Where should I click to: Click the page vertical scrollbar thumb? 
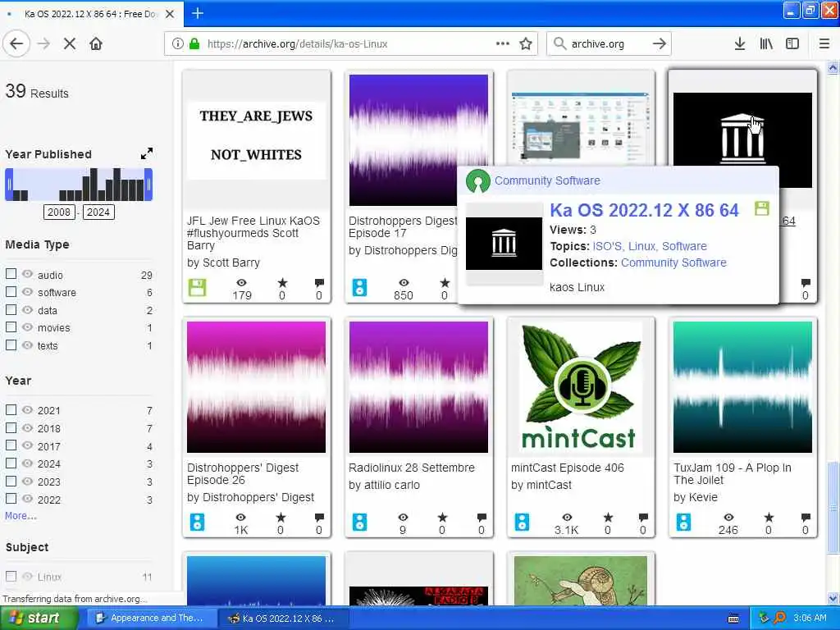tap(833, 506)
